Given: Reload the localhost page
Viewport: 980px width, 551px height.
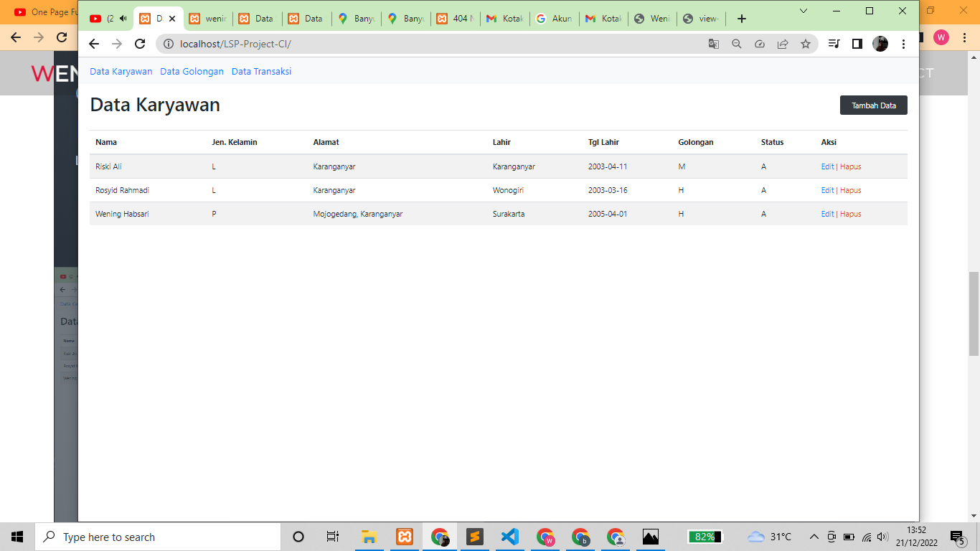Looking at the screenshot, I should click(x=140, y=44).
